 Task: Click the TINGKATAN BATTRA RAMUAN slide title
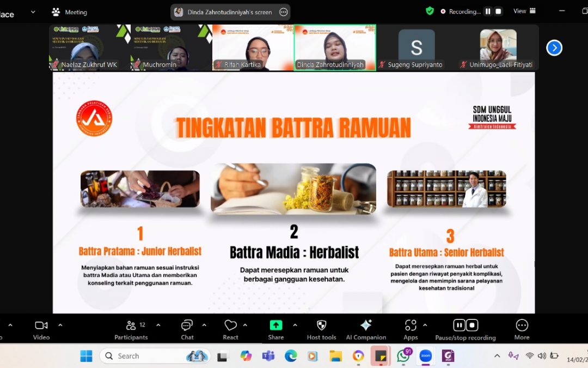point(293,128)
